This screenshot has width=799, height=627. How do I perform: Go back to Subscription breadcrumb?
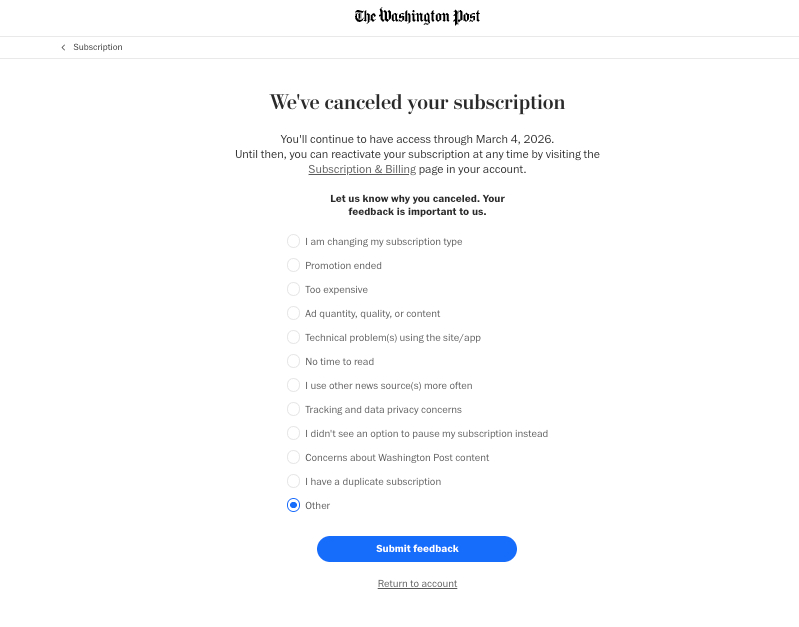coord(97,47)
